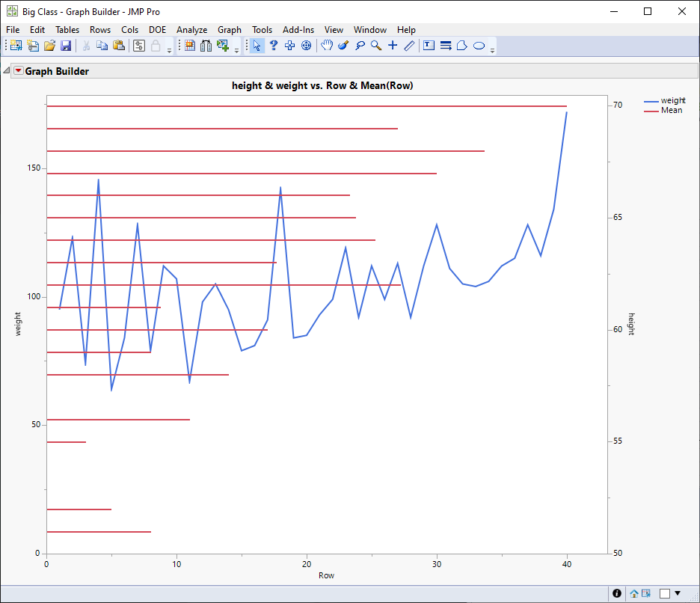Click the home window icon in status bar
This screenshot has height=603, width=700.
[634, 593]
